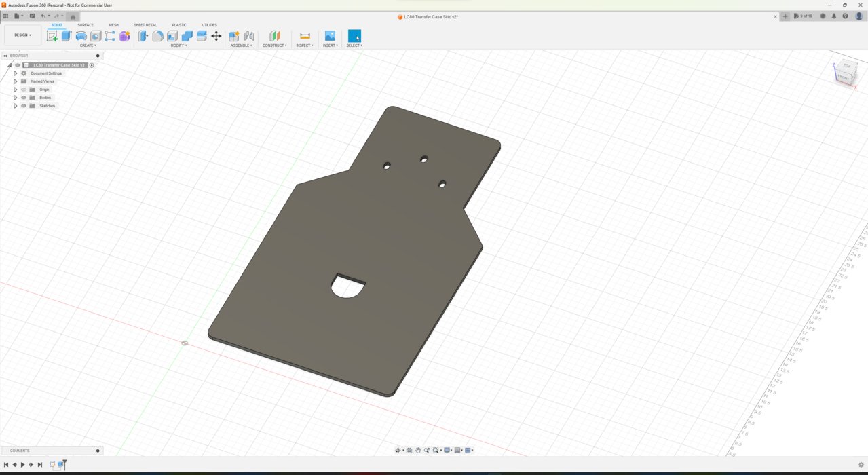Select the Shell tool
868x475 pixels.
click(172, 36)
